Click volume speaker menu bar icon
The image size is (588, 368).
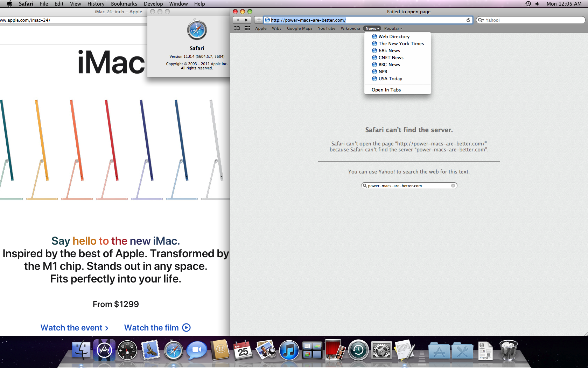[x=538, y=4]
